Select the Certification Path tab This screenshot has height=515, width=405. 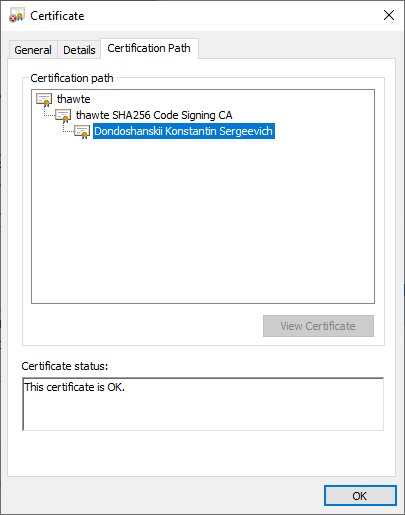click(149, 48)
